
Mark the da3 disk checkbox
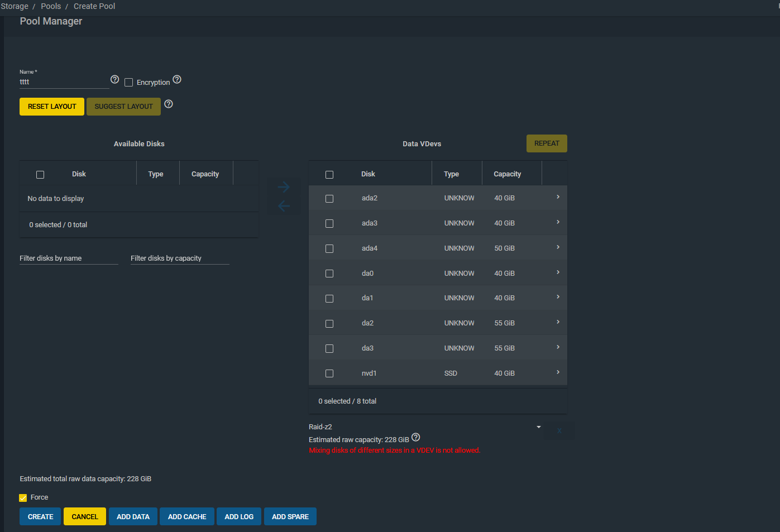pos(329,349)
